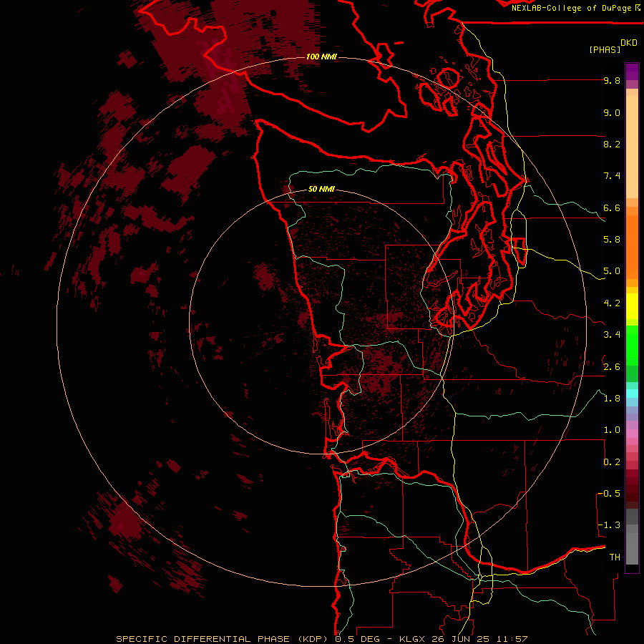644x644 pixels.
Task: Click the -1.3 scale value
Action: [610, 525]
